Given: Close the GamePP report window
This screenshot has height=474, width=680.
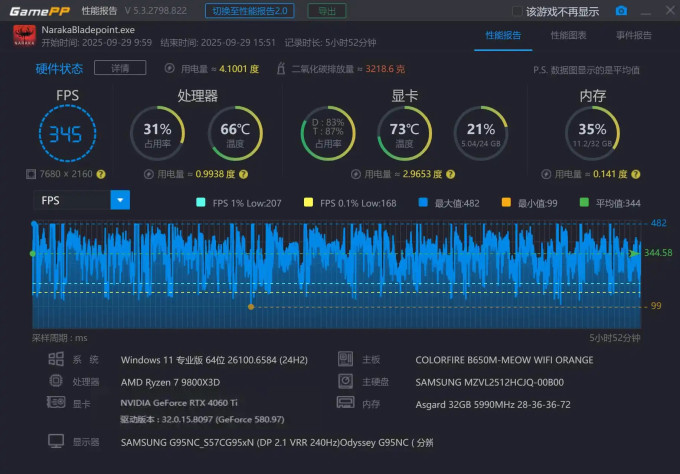Looking at the screenshot, I should tap(670, 10).
